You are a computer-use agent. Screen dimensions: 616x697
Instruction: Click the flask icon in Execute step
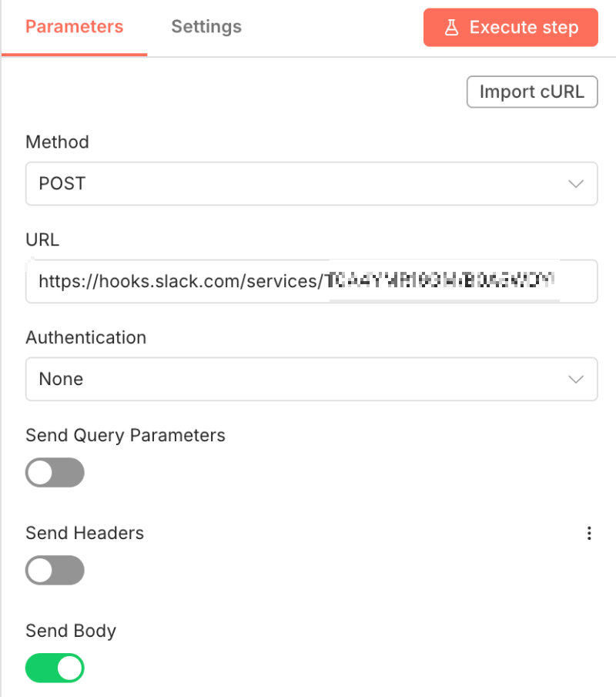[x=452, y=27]
